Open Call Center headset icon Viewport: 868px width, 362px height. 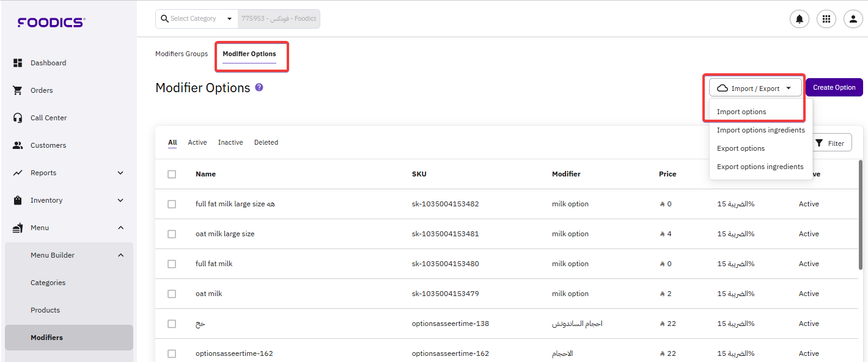[18, 118]
